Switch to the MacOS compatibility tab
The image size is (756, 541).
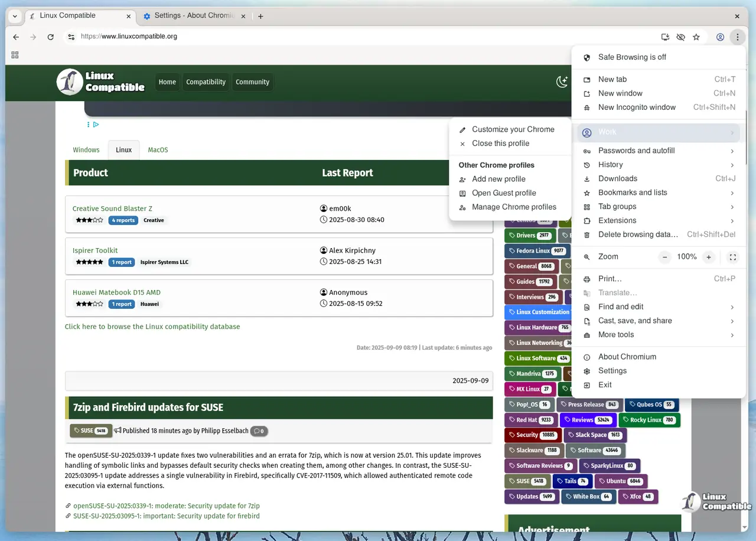pyautogui.click(x=157, y=149)
